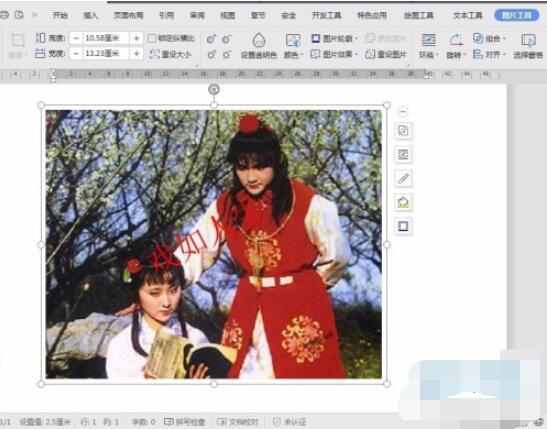Open the 组合 group dropdown
The image size is (547, 429).
pos(489,38)
